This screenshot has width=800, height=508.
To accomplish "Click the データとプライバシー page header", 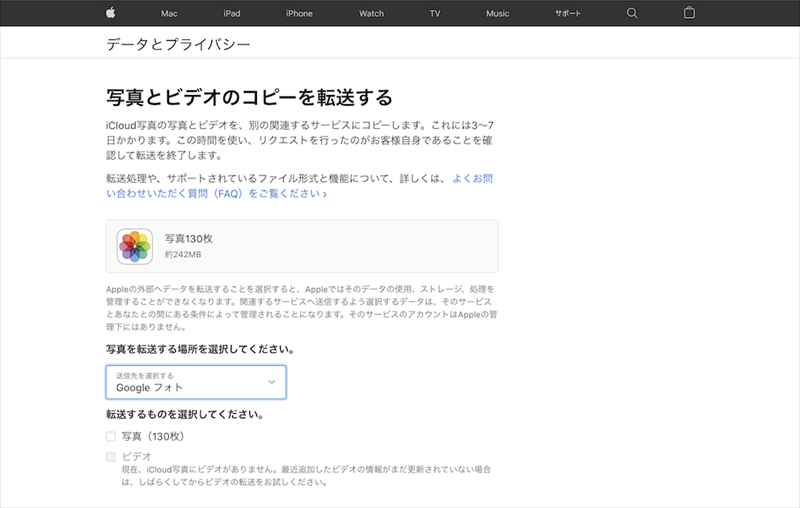I will point(178,45).
